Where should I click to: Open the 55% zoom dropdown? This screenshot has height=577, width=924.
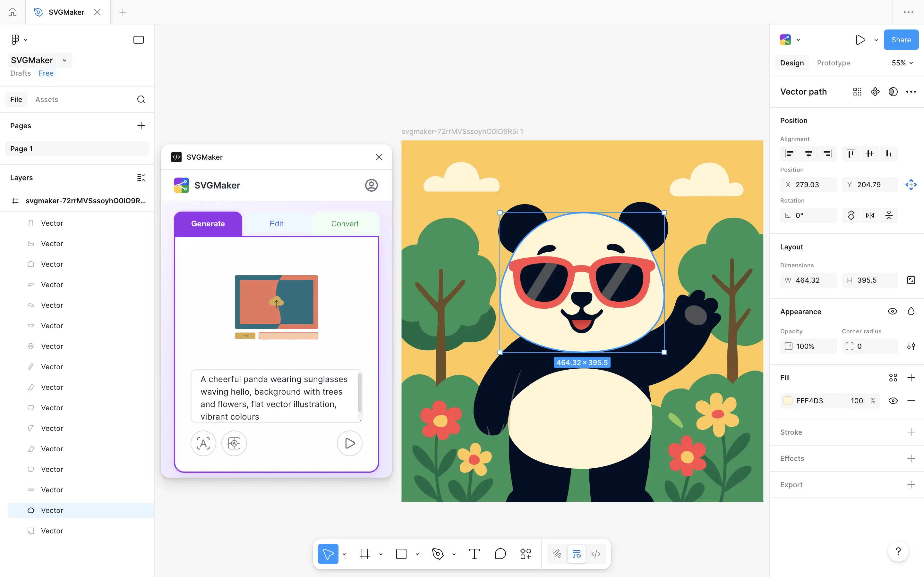point(902,63)
